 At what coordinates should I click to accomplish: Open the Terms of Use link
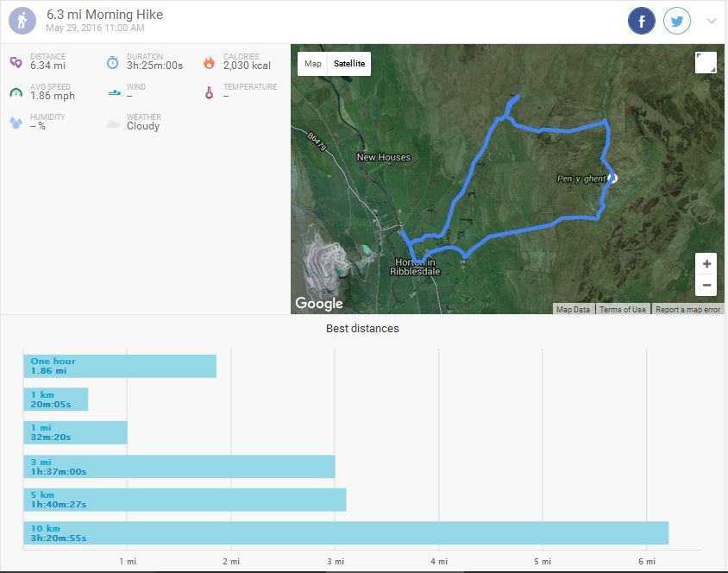(622, 310)
